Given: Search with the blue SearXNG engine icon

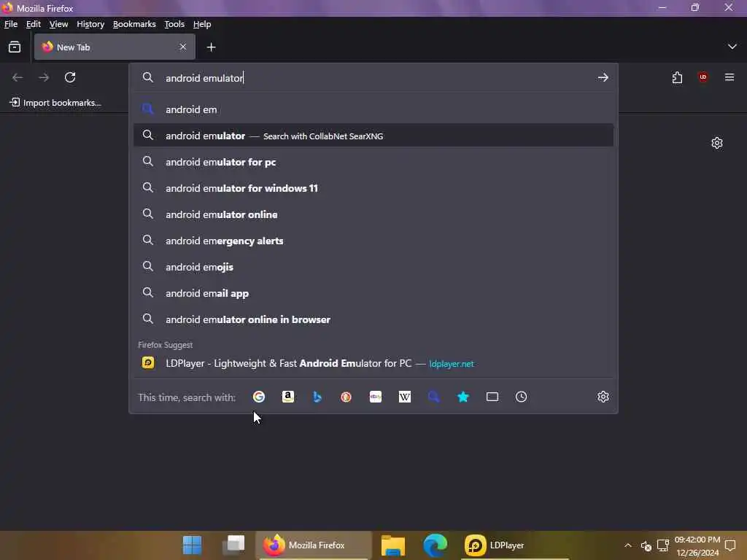Looking at the screenshot, I should 433,397.
